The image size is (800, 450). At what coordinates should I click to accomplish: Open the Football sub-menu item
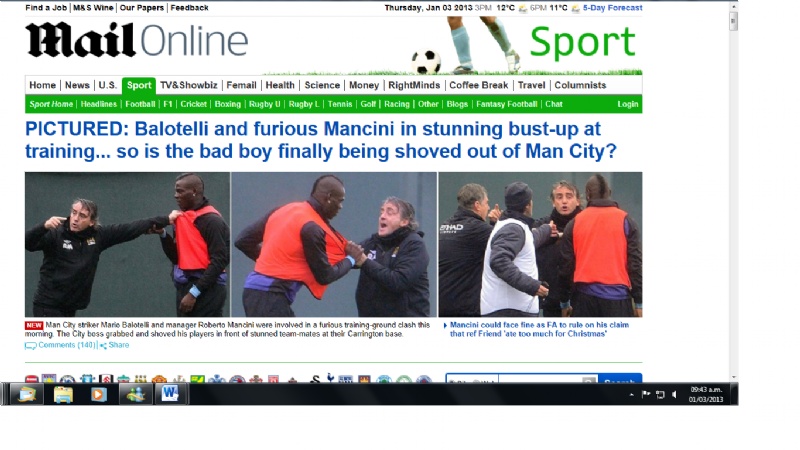140,104
